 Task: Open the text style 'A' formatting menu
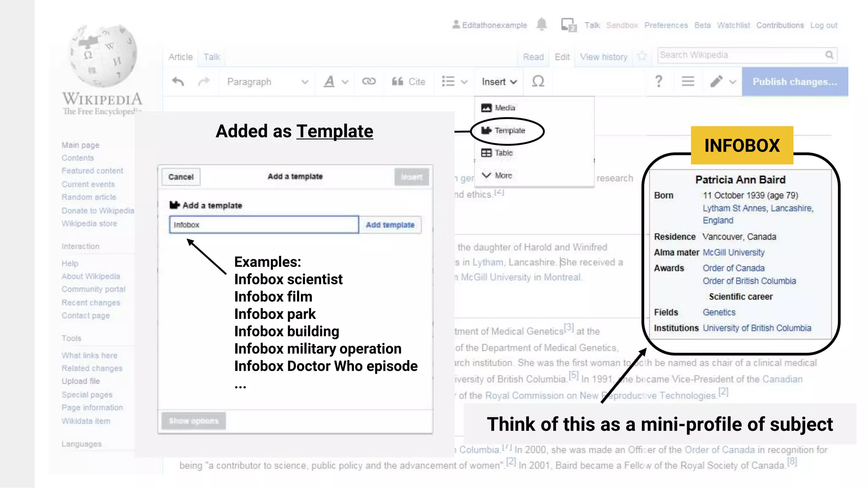[x=336, y=81]
